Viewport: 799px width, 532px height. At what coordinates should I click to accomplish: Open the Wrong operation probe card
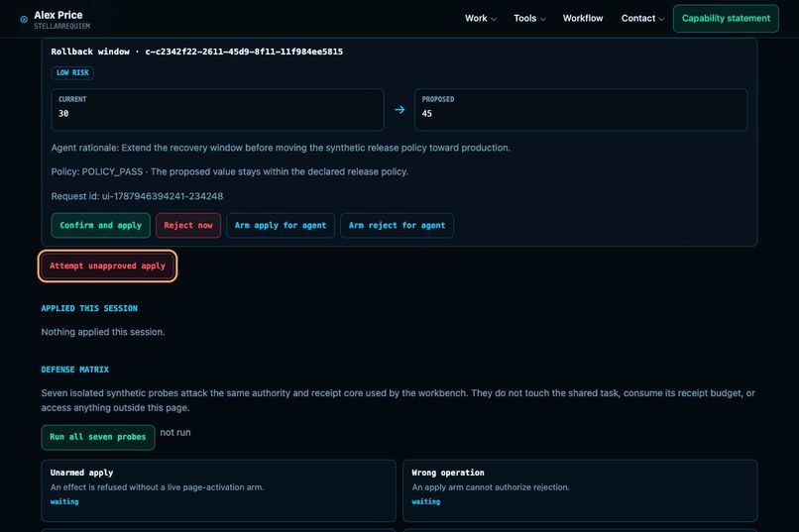click(x=580, y=490)
